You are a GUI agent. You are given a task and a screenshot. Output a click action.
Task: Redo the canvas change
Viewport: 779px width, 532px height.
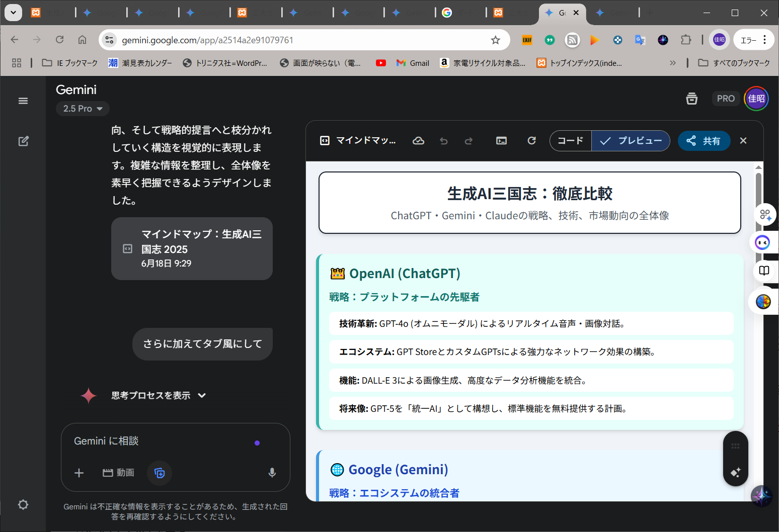[x=469, y=141]
